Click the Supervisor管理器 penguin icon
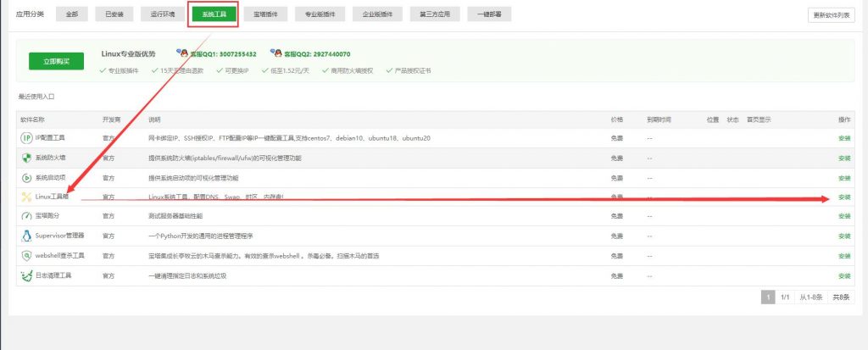The image size is (868, 350). point(26,236)
